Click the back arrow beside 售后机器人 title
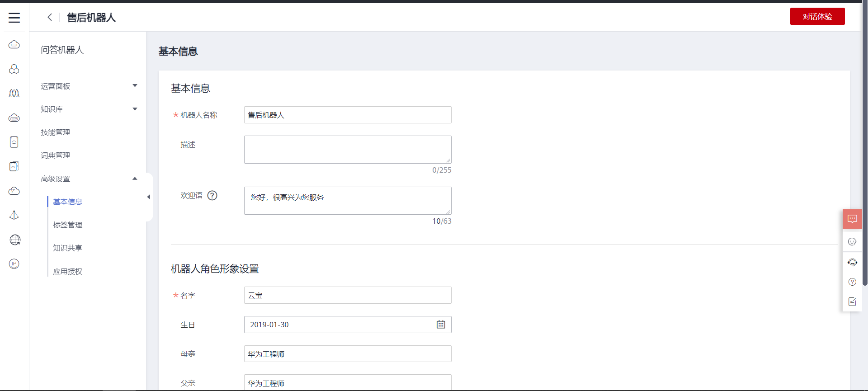This screenshot has width=868, height=391. coord(50,17)
